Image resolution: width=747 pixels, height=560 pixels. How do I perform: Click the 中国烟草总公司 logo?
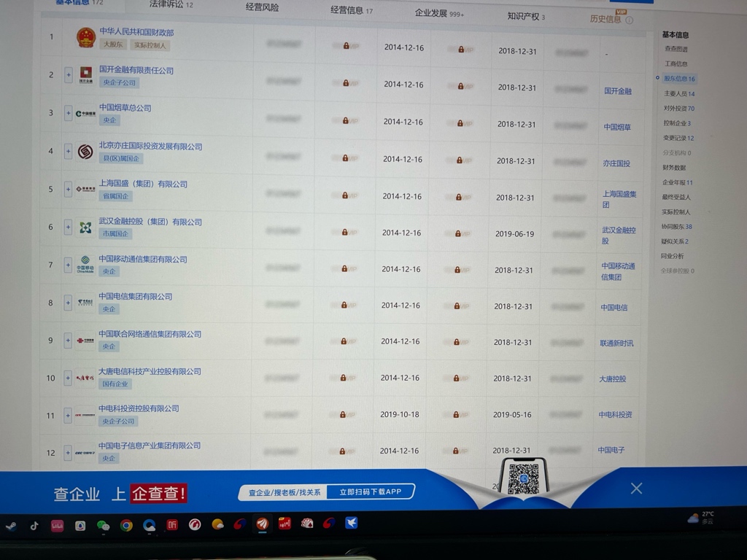coord(86,113)
